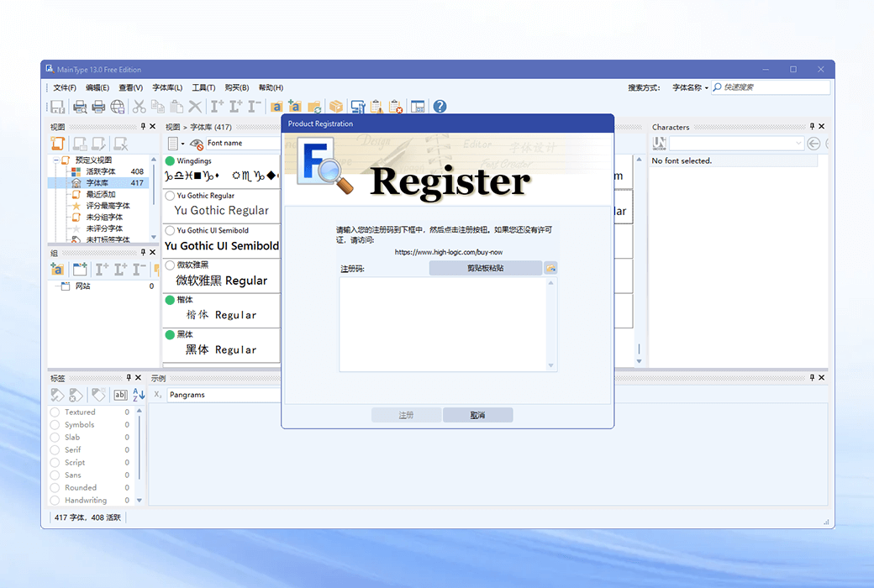Click the orange new view icon in 视图 panel
Screen dimensions: 874x588
[58, 144]
